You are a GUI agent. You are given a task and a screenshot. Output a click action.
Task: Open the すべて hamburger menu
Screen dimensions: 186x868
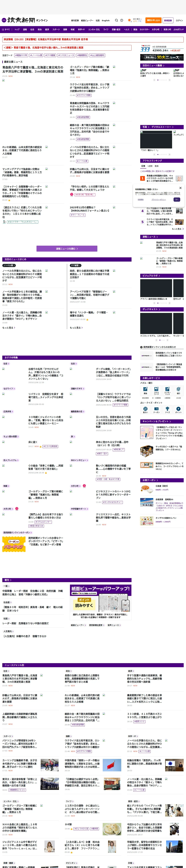point(6,29)
